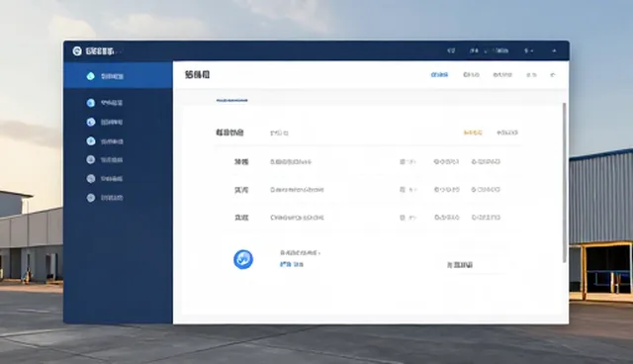Select the blue-underlined sub-tab above the card
Image resolution: width=633 pixels, height=364 pixels.
tap(231, 100)
